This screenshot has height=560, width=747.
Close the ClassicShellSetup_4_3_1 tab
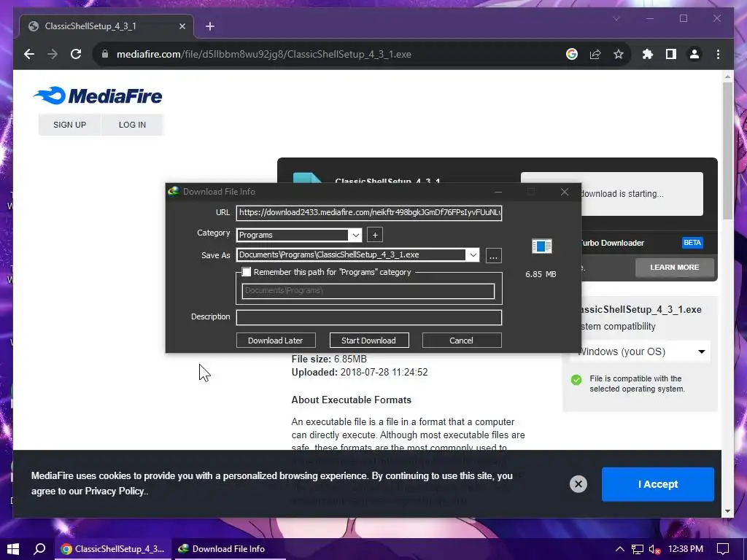pos(182,26)
